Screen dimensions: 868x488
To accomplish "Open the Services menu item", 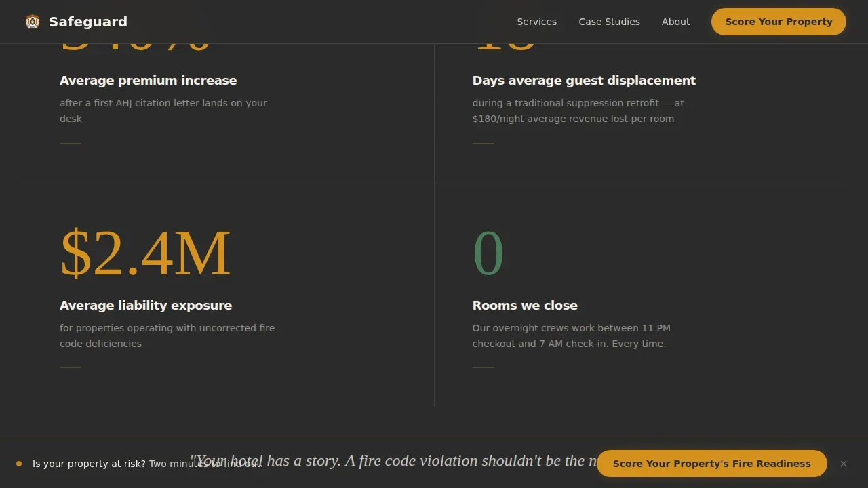I will (536, 22).
